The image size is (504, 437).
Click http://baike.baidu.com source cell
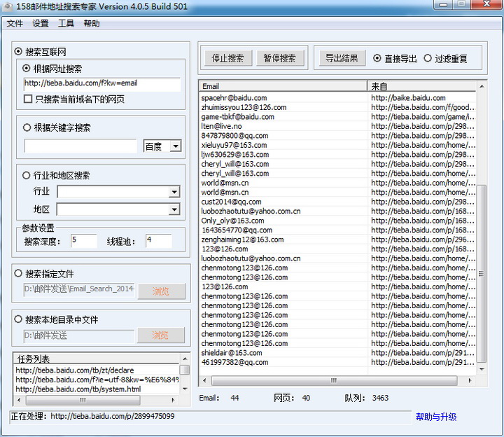click(x=421, y=98)
